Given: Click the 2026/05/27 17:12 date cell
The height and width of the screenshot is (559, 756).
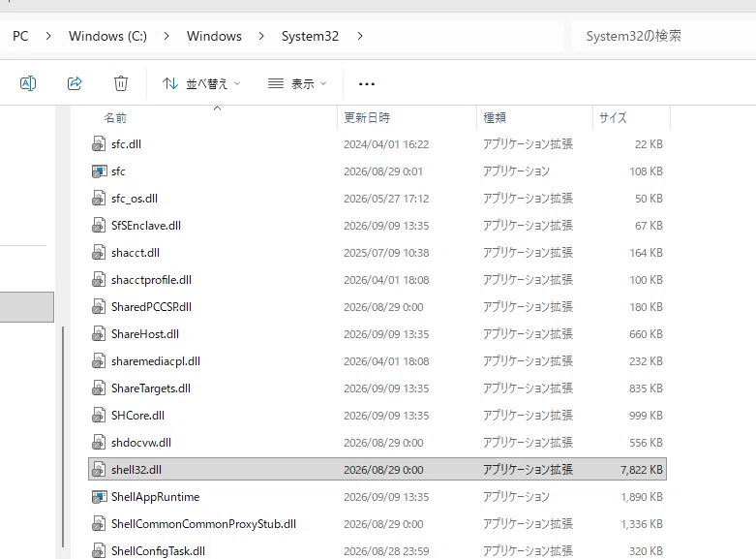Looking at the screenshot, I should pyautogui.click(x=386, y=199).
